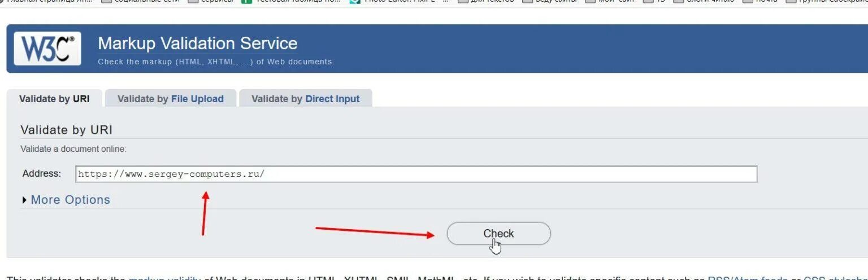868x280 pixels.
Task: Switch to Validate by File Upload tab
Action: tap(171, 99)
